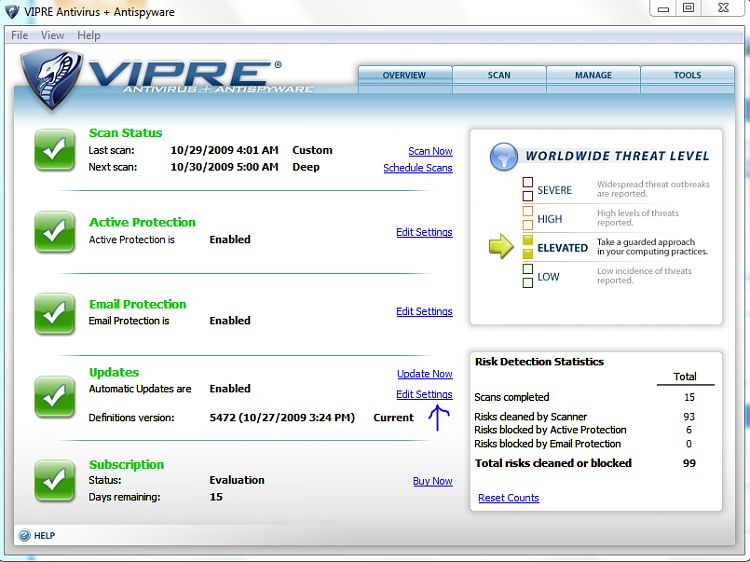
Task: Click the yellow threat level arrow indicator
Action: click(501, 246)
